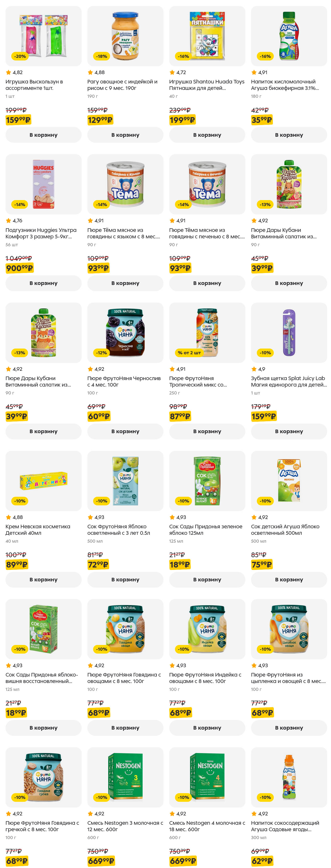This screenshot has height=868, width=331.
Task: Click the star icon beside rating 4,76
Action: pyautogui.click(x=8, y=221)
